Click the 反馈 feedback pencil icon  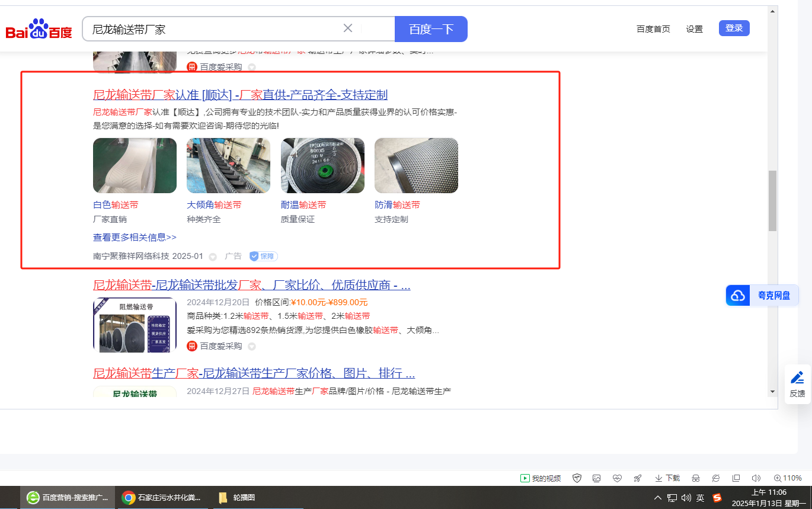point(797,377)
